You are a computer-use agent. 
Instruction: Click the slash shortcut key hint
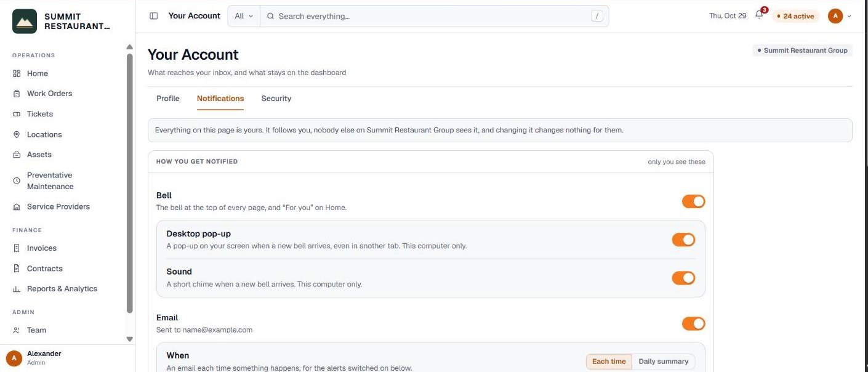tap(597, 16)
